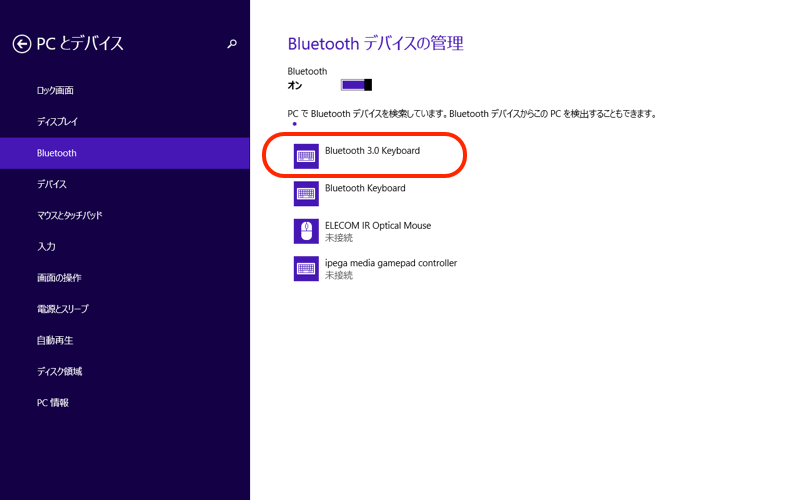Open マウスとタッチパッド settings

70,215
